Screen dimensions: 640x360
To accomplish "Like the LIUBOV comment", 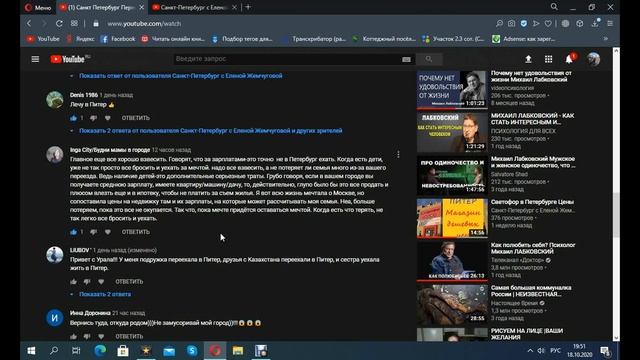I will [73, 282].
